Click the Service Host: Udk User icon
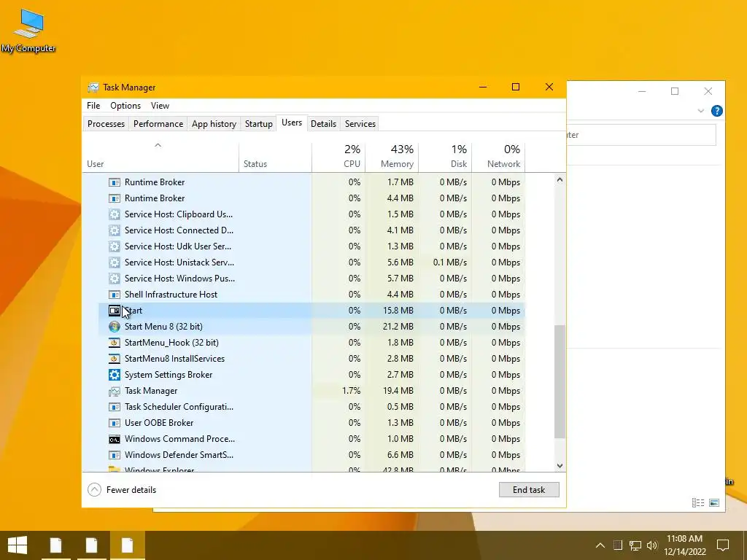 click(x=115, y=246)
